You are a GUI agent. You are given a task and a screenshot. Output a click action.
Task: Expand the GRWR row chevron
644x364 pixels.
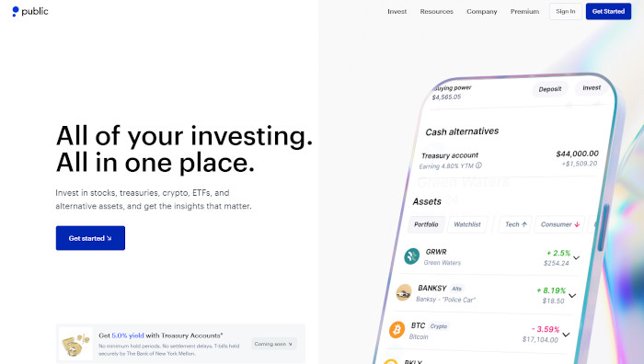tap(577, 257)
